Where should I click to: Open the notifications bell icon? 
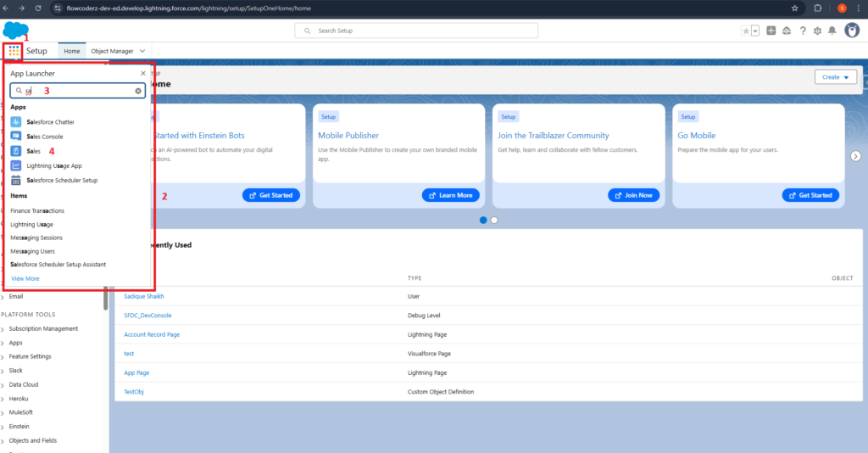[x=832, y=31]
